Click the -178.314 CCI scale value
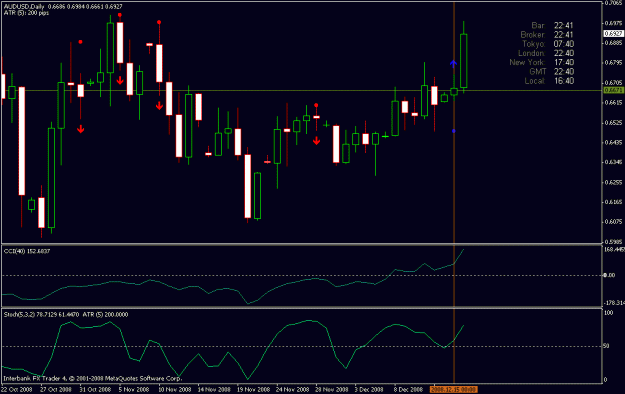 click(x=614, y=303)
